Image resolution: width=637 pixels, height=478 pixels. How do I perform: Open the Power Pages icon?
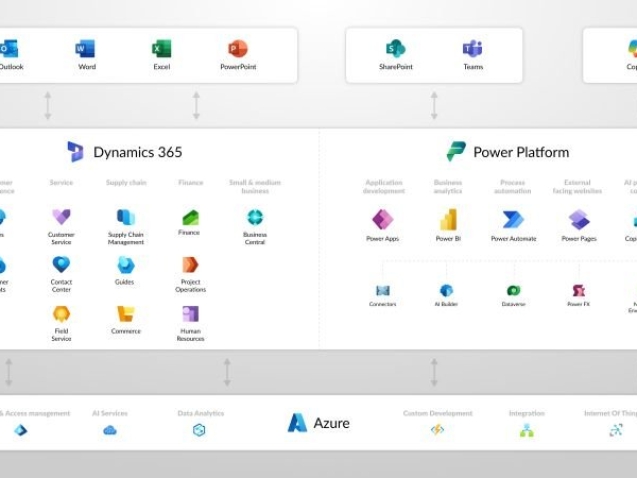coord(579,220)
